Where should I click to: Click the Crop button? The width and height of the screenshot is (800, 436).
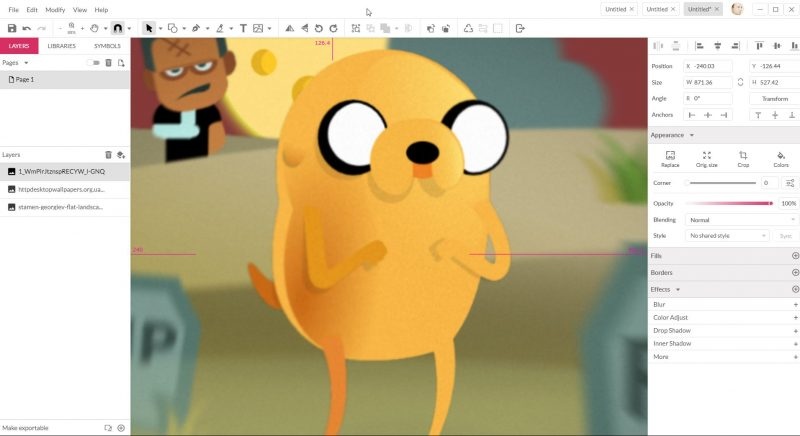pos(743,159)
